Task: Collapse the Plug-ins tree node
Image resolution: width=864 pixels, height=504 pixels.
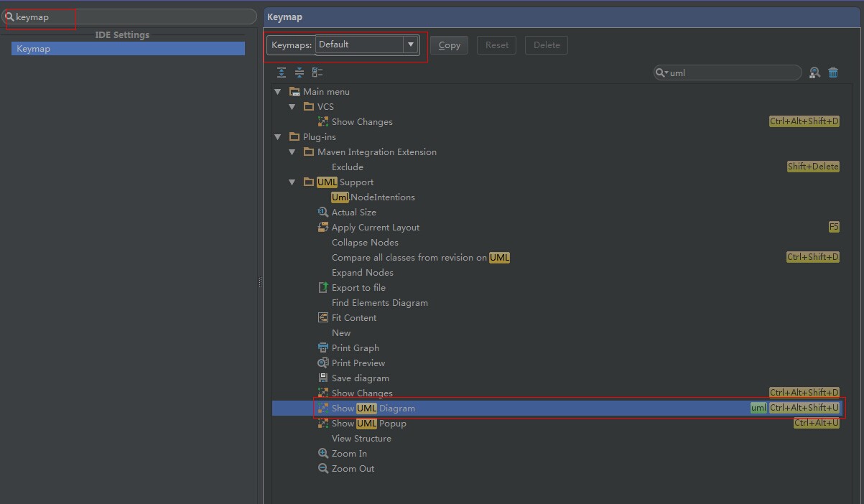Action: coord(278,137)
